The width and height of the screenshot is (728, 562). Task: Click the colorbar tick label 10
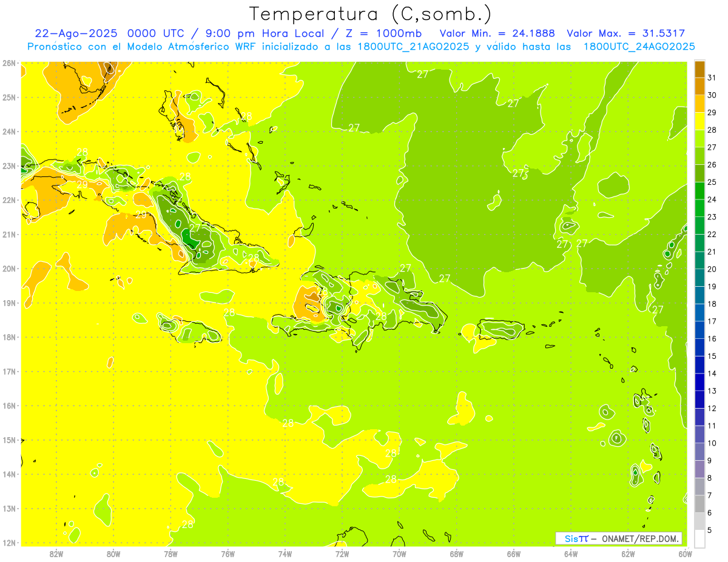[712, 443]
